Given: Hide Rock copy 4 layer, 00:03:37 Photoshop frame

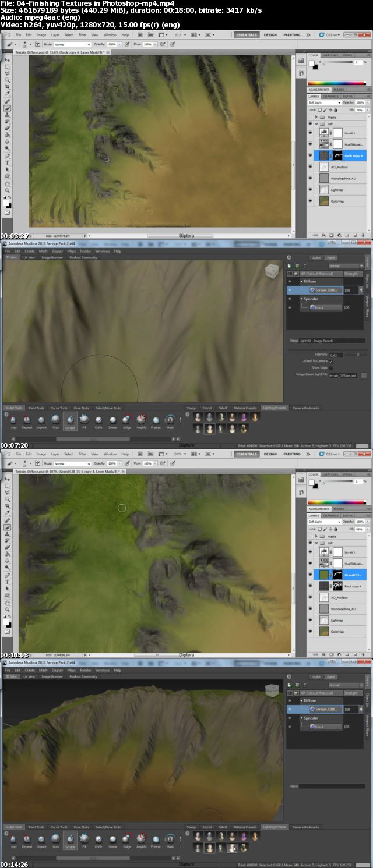Looking at the screenshot, I should click(310, 156).
